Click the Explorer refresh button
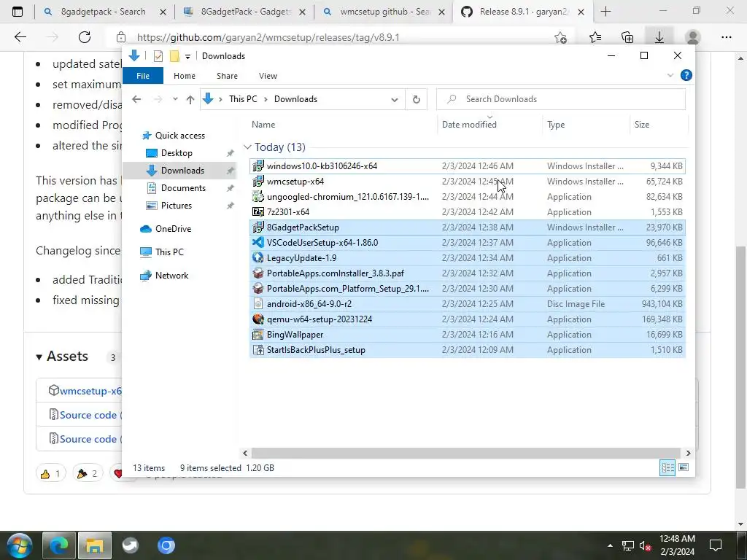Screen dimensions: 747x560 [x=416, y=99]
